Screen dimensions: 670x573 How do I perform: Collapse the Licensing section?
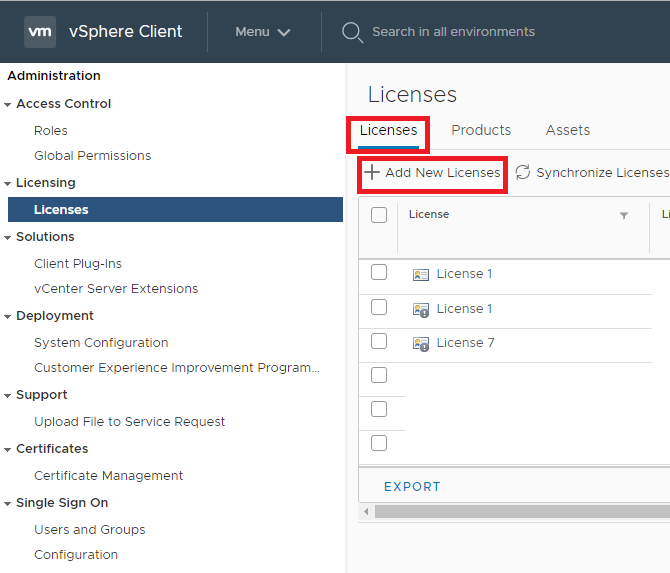coord(7,183)
